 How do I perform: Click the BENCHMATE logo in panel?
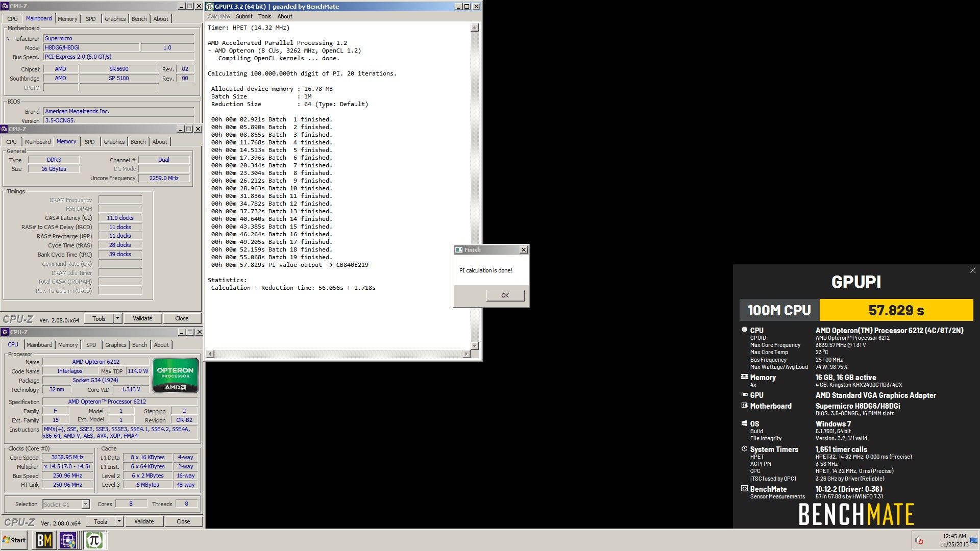[x=856, y=514]
